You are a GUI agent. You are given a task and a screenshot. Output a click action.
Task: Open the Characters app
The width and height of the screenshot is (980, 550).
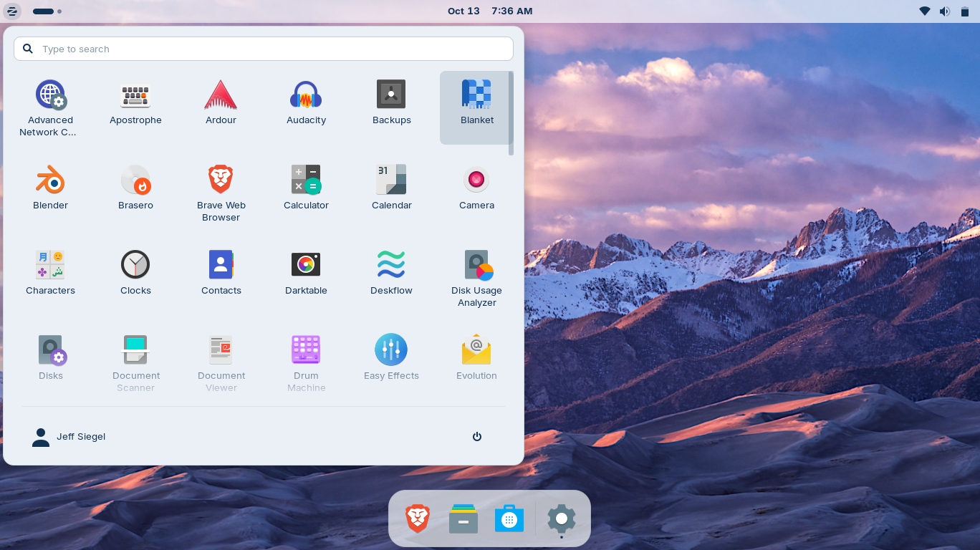click(50, 278)
